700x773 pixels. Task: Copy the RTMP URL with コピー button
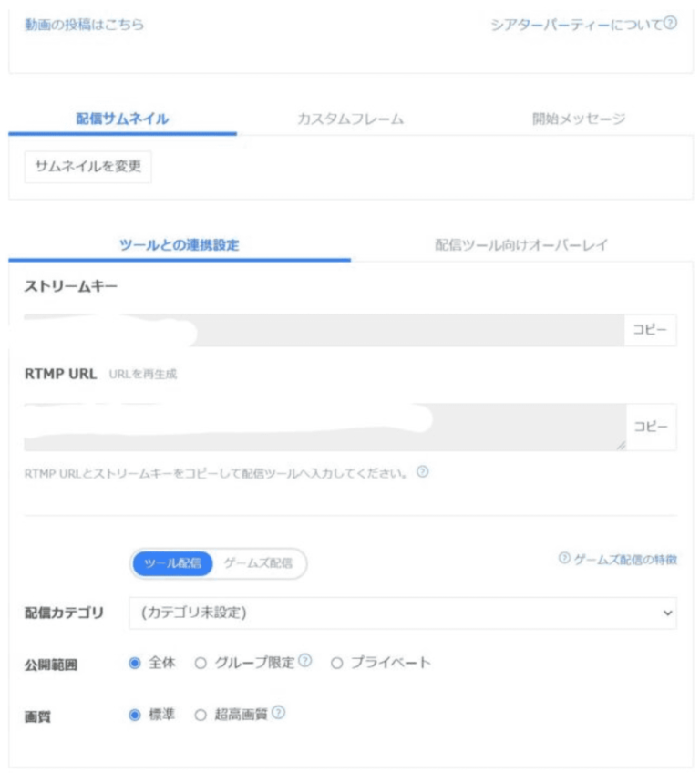point(651,427)
